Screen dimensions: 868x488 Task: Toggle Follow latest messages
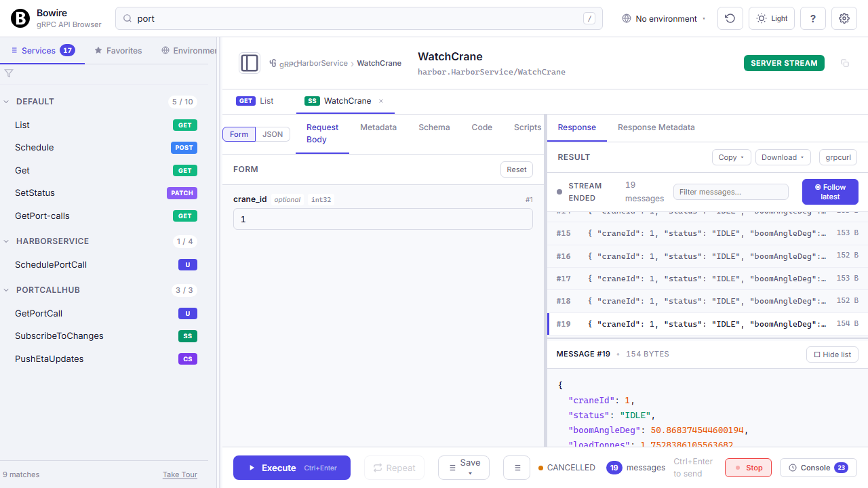click(x=830, y=192)
